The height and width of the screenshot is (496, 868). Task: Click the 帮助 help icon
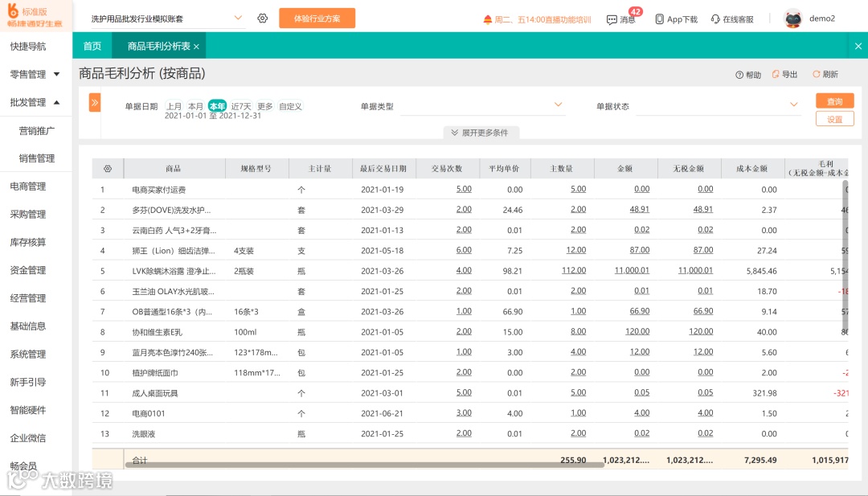coord(739,75)
